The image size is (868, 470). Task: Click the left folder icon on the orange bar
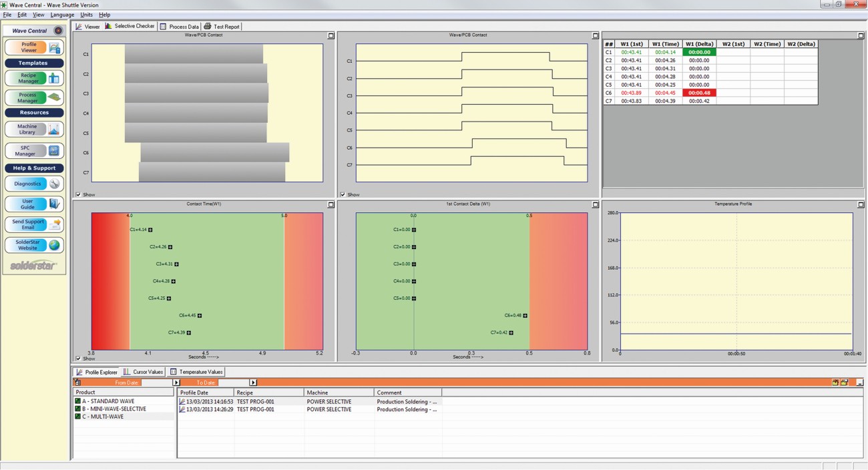coord(835,383)
